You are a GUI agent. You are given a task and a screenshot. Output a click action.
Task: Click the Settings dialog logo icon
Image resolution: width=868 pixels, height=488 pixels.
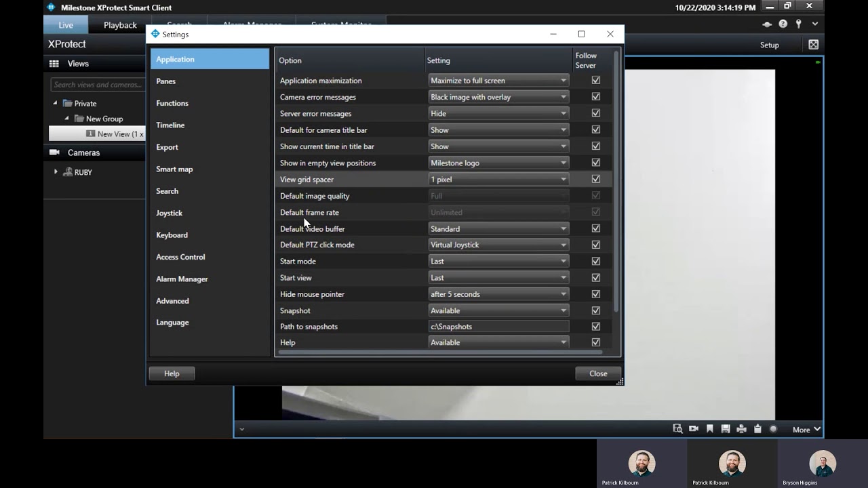point(155,34)
